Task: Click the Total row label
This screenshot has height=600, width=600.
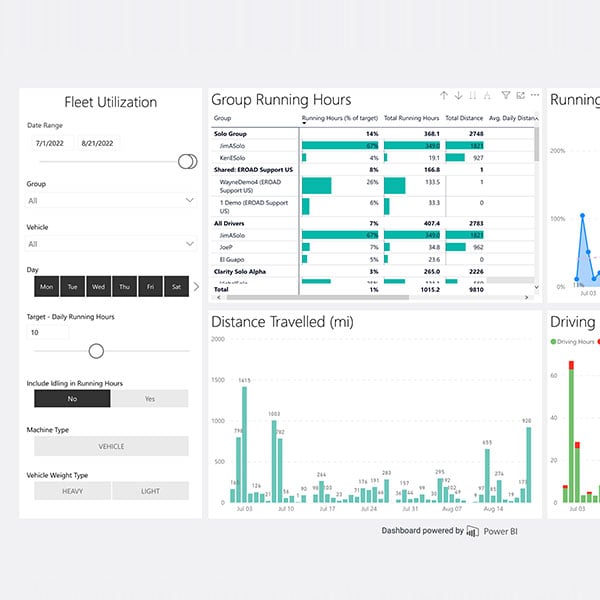Action: tap(221, 289)
